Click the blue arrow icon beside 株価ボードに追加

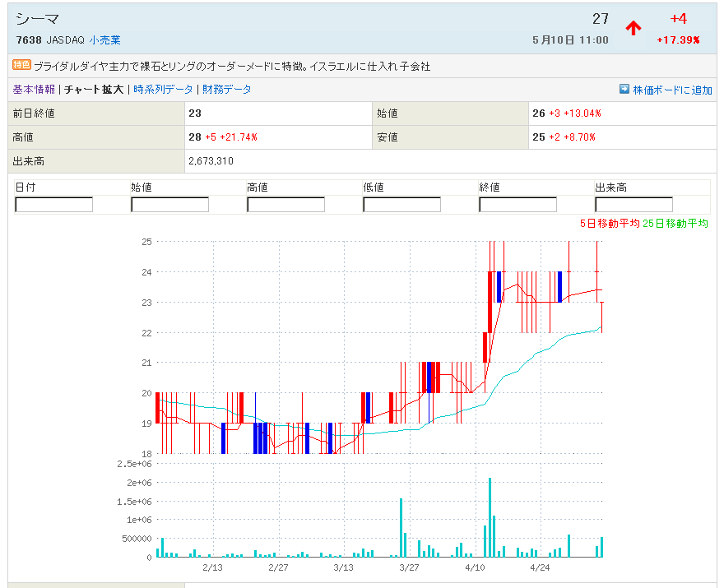(x=624, y=89)
